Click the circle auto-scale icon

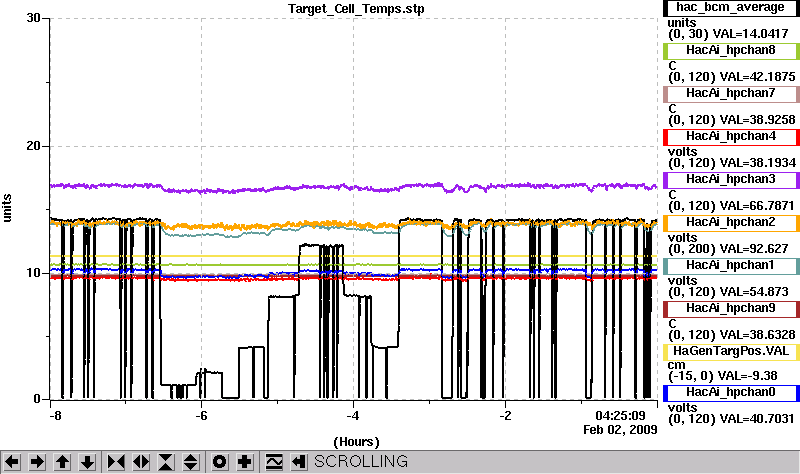pos(219,462)
